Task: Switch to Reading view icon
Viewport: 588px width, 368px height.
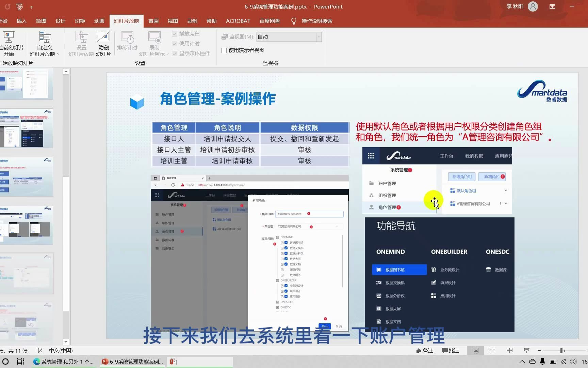Action: 509,350
